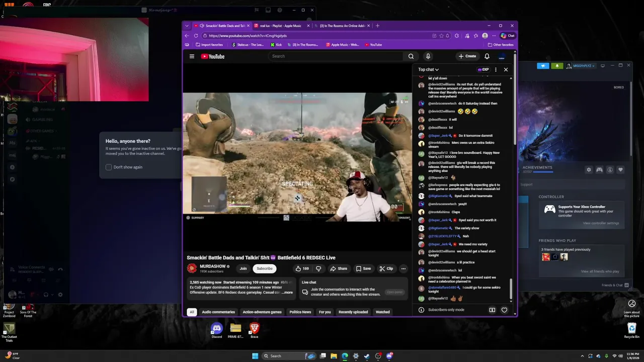The width and height of the screenshot is (644, 362).
Task: Reload the YouTube page
Action: (x=196, y=36)
